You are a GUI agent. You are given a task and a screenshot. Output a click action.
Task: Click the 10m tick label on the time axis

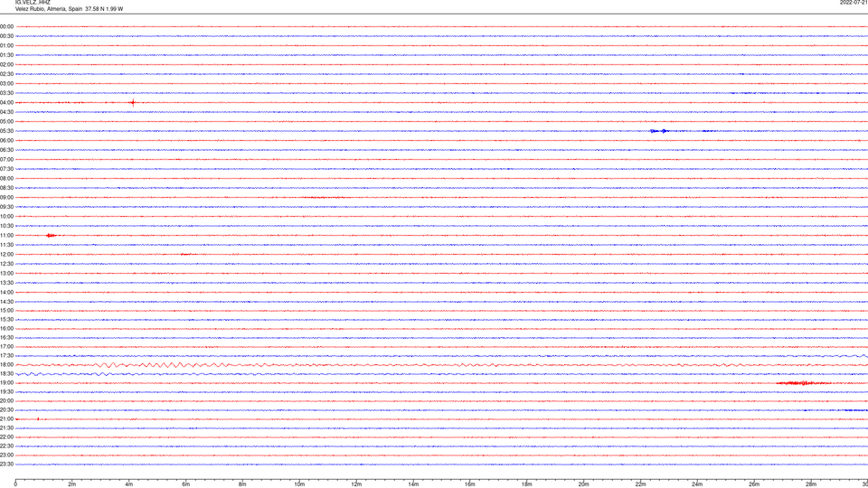coord(299,484)
